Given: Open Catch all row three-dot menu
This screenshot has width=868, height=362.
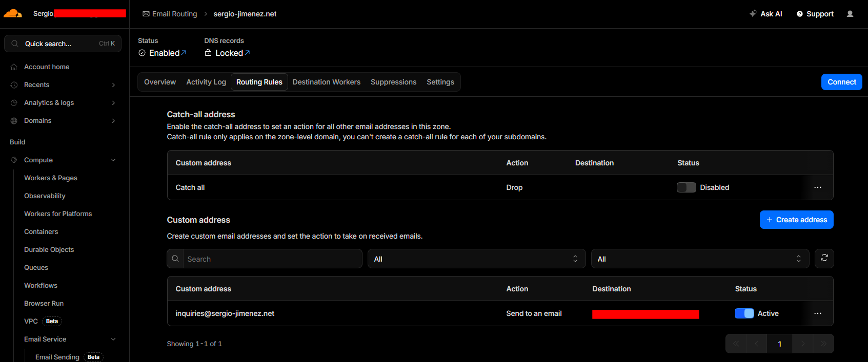Looking at the screenshot, I should point(818,187).
